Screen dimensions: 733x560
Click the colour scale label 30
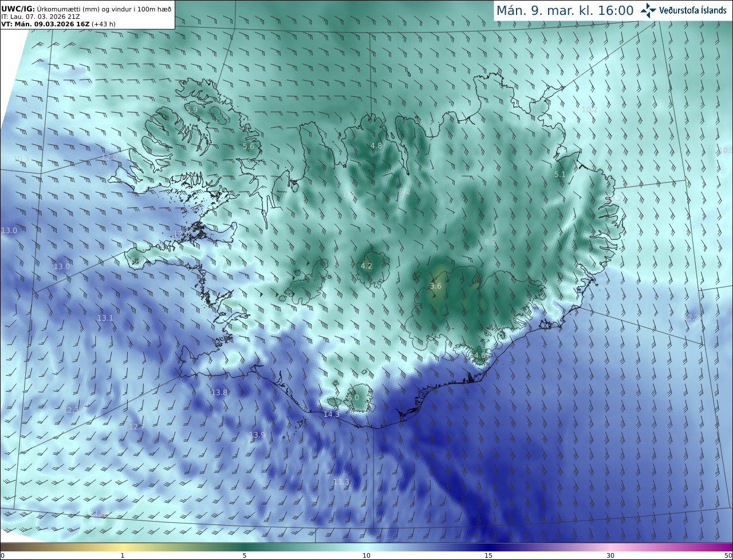(x=610, y=555)
